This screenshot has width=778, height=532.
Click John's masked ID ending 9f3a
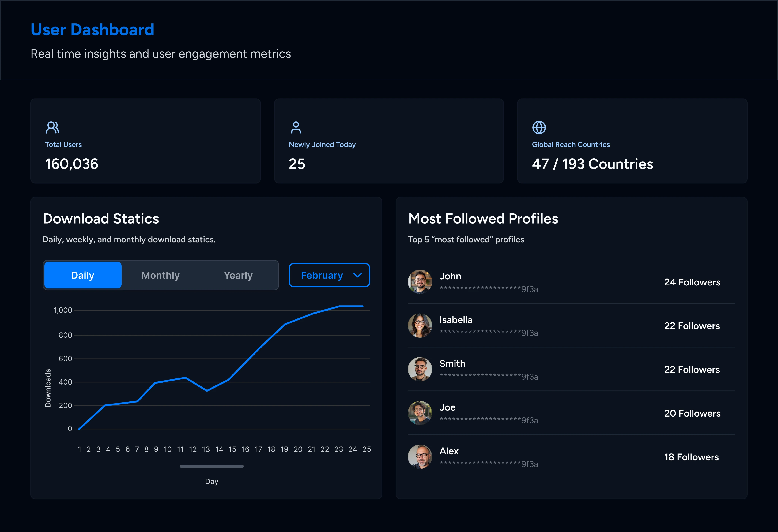489,289
